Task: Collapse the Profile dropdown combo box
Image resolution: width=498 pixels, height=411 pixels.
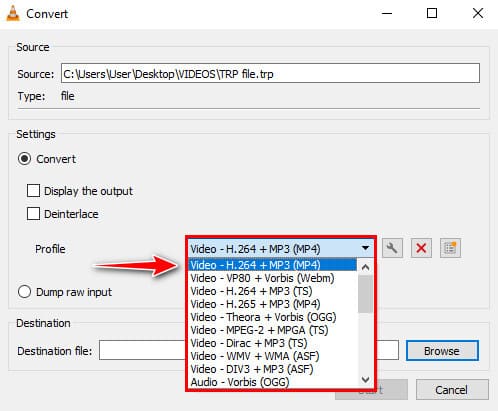Action: pos(281,249)
